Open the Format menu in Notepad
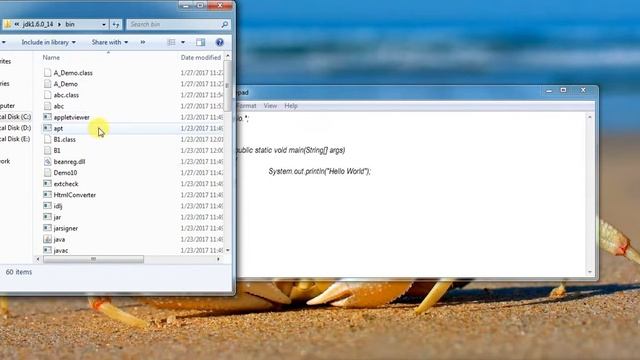 [246, 106]
